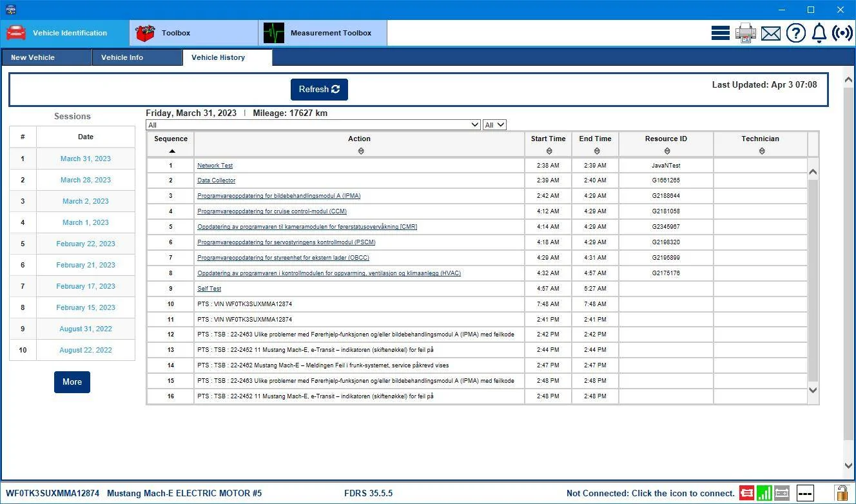856x504 pixels.
Task: Click the red toolbox icon
Action: coord(145,33)
